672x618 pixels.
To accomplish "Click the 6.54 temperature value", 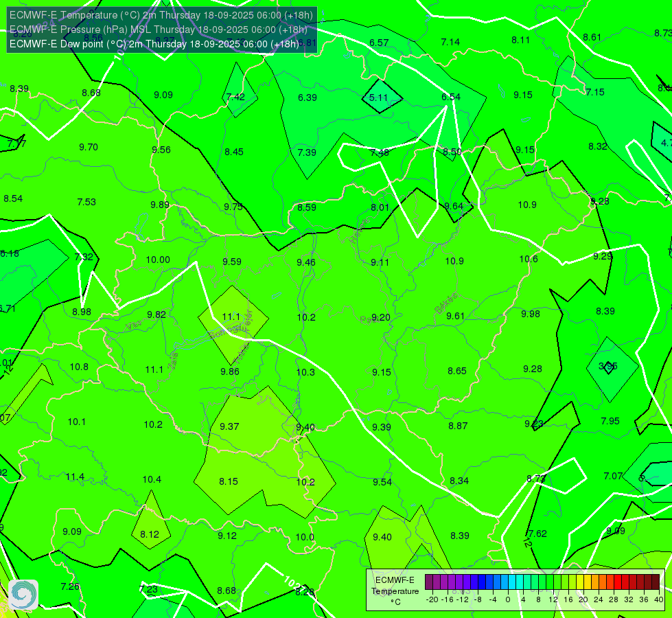I will click(451, 97).
